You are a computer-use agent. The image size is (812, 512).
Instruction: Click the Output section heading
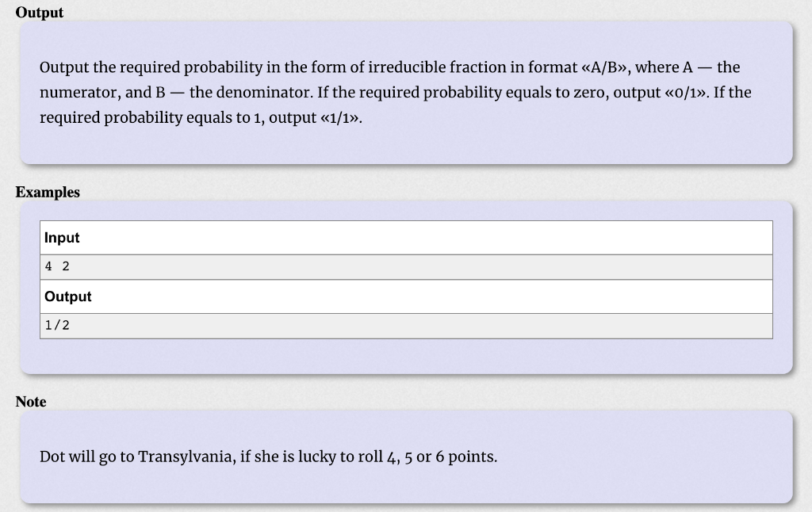pyautogui.click(x=40, y=13)
